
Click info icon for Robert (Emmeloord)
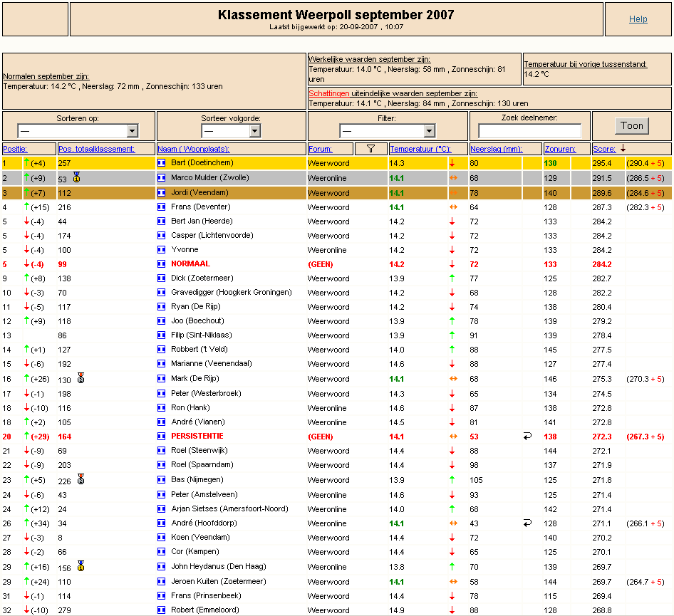pos(161,610)
